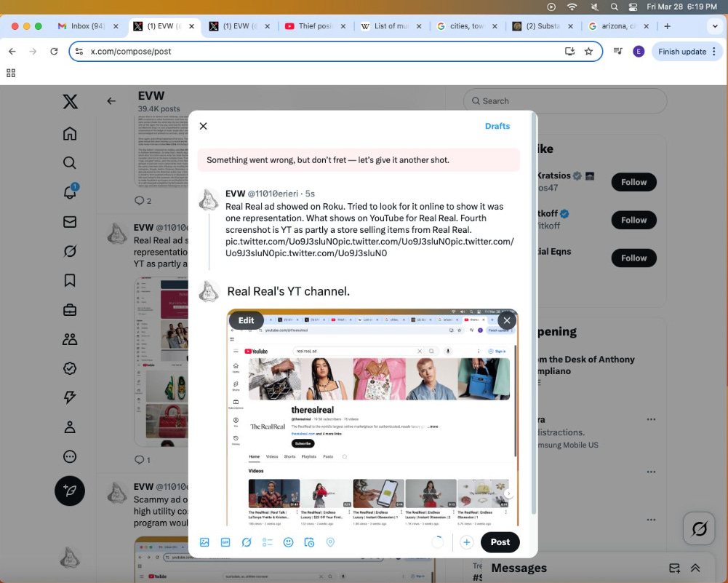Image resolution: width=728 pixels, height=583 pixels.
Task: Switch to Inbox Gmail tab
Action: tap(87, 26)
